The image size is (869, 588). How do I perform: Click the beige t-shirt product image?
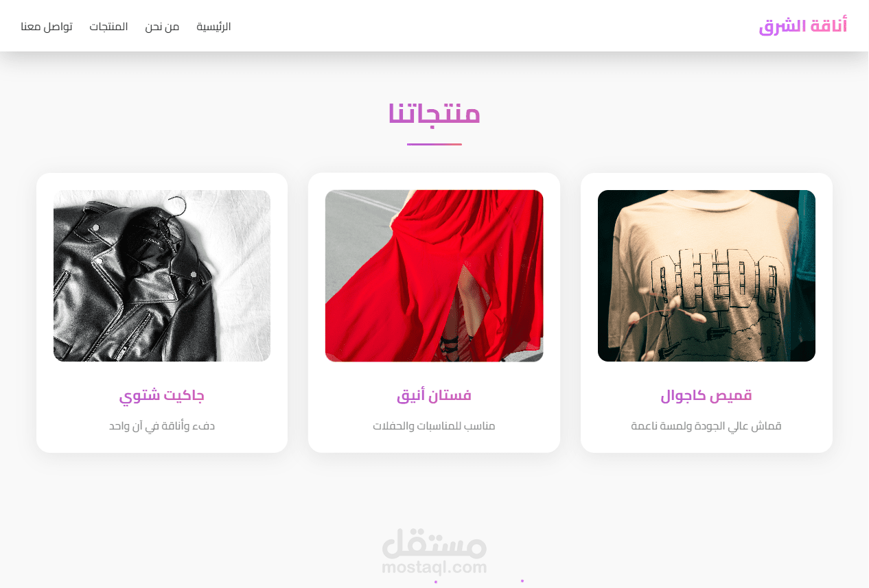pos(706,276)
